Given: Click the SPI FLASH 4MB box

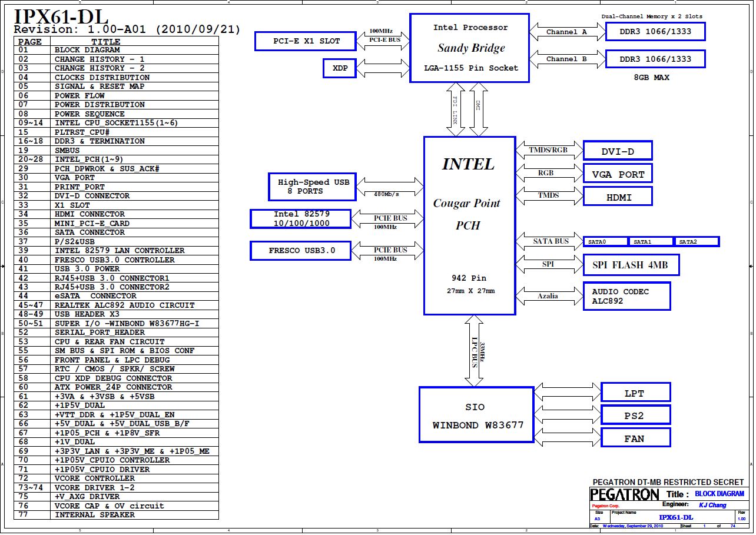Looking at the screenshot, I should (631, 265).
